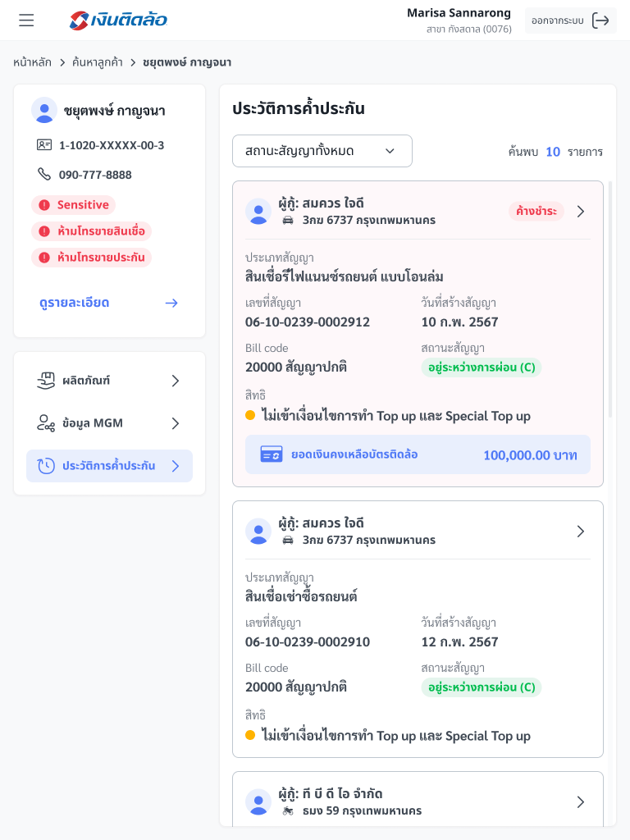
Task: Select ประวัติการค้ำประกัน in the sidebar
Action: click(109, 466)
